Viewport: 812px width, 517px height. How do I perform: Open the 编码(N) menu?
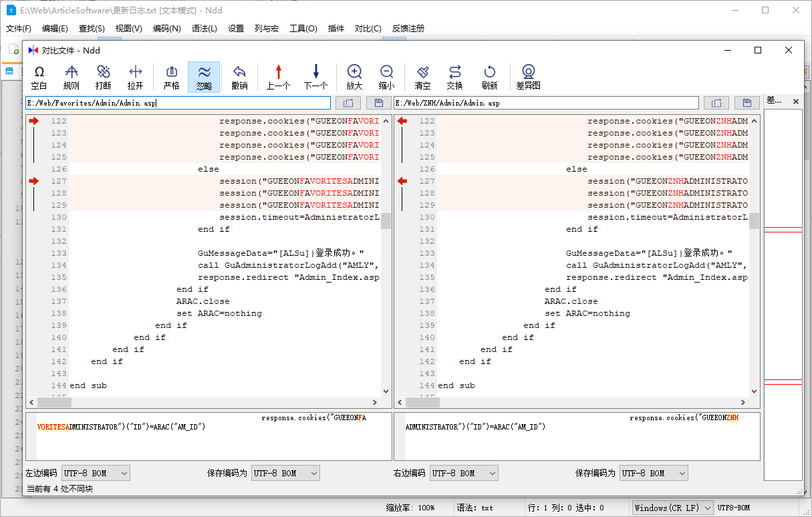click(166, 29)
